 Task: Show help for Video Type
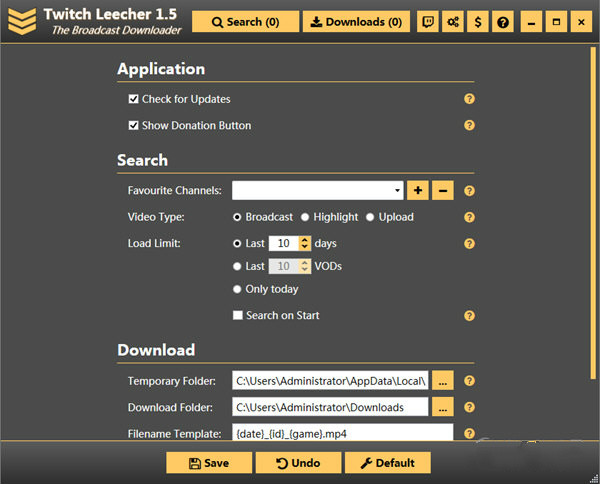469,217
